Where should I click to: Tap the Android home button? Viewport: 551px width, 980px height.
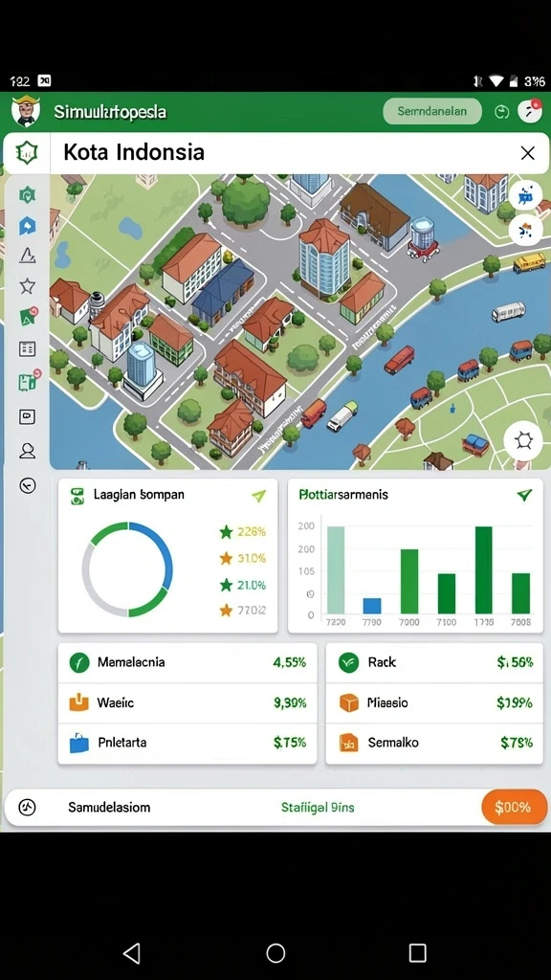(x=275, y=953)
